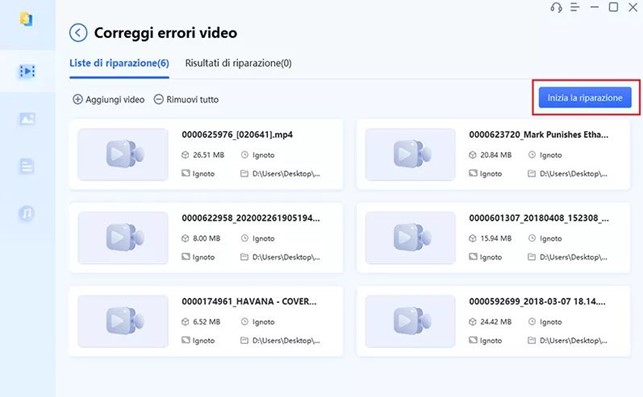
Task: Open the photo repair sidebar icon
Action: [x=27, y=119]
